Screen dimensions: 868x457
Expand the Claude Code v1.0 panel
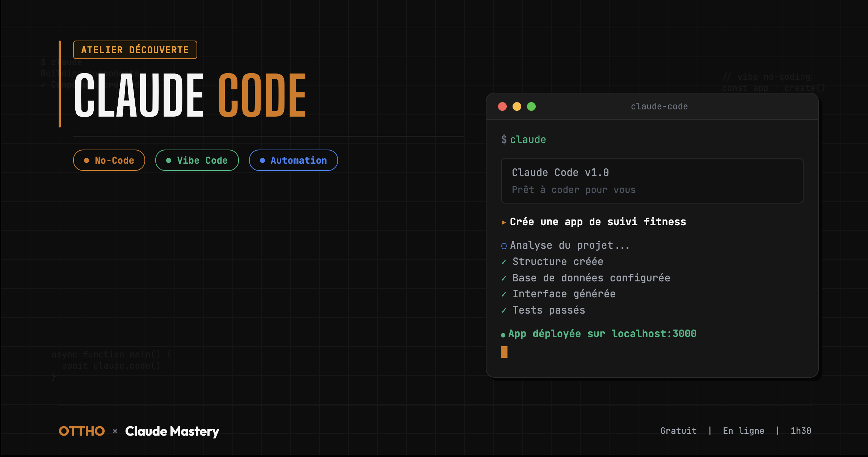(652, 181)
